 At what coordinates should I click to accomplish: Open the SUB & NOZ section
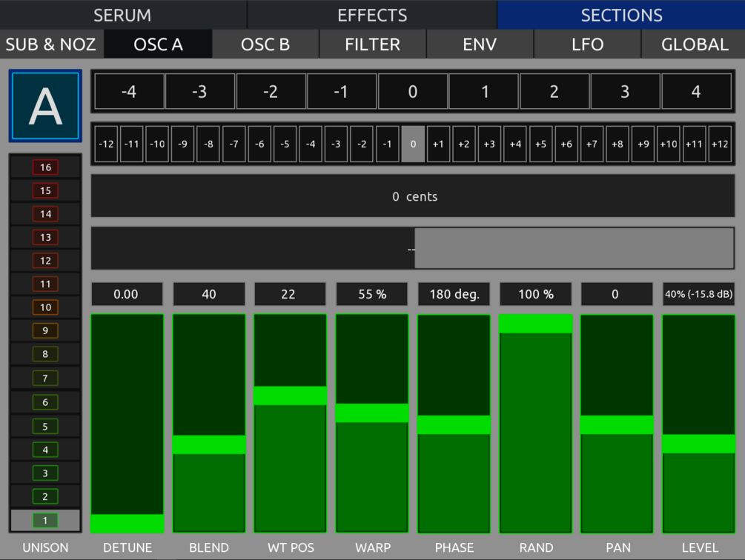coord(51,44)
